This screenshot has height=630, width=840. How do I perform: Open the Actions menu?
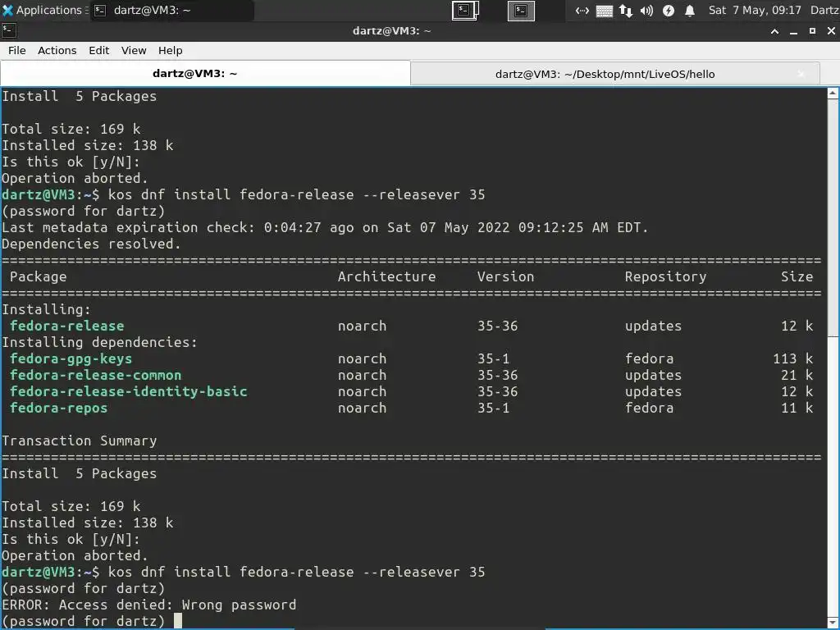(57, 50)
